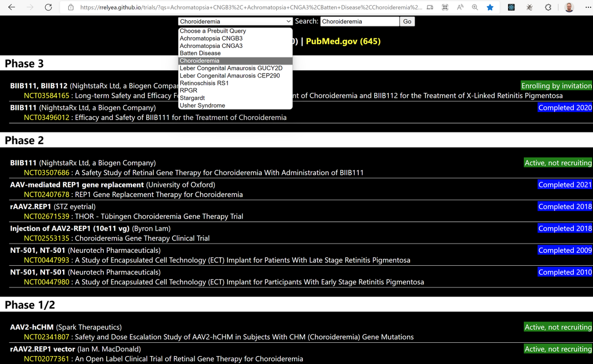Open trial link NCT03496012

click(46, 118)
